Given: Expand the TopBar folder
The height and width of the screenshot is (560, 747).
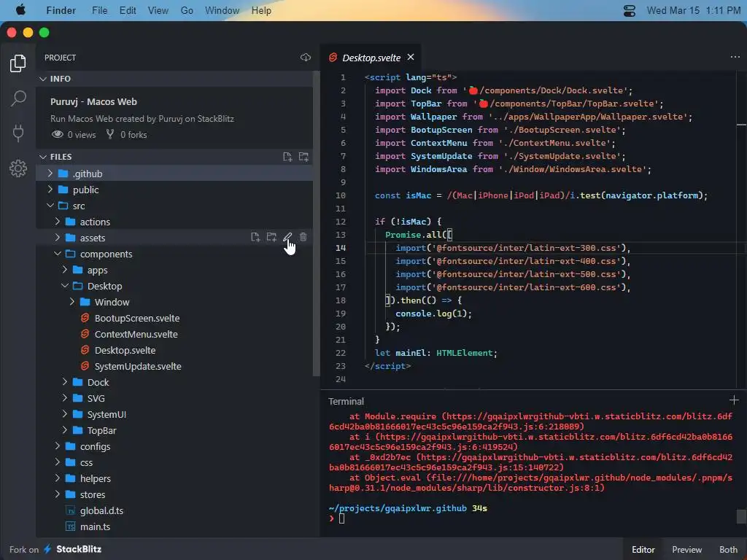Looking at the screenshot, I should (x=65, y=430).
